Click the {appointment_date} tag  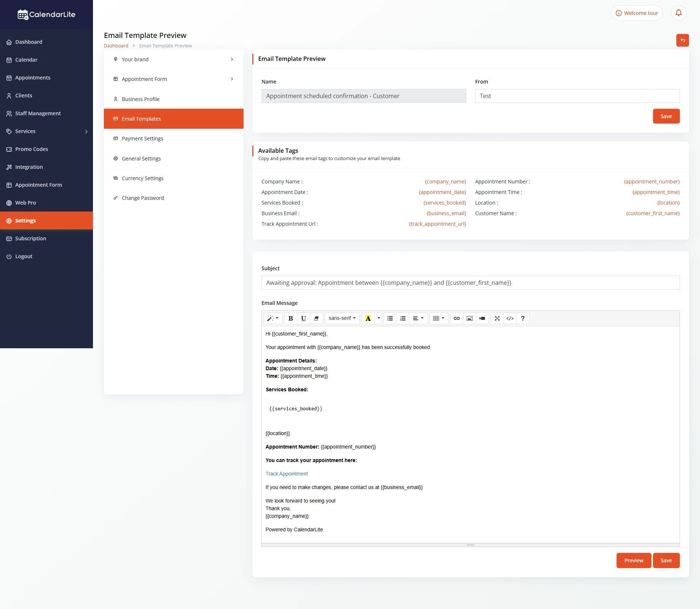click(x=442, y=192)
